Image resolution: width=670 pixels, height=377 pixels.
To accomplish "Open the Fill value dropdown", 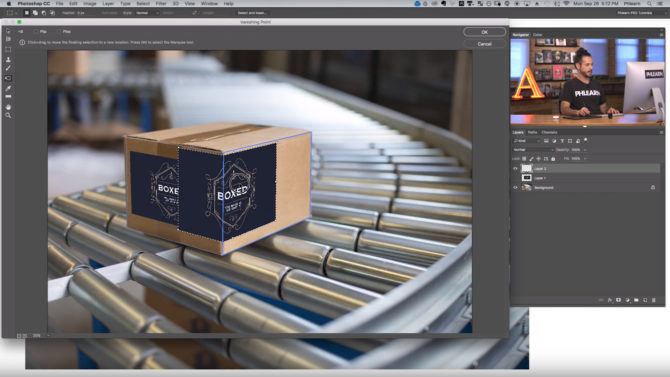I will (x=585, y=159).
